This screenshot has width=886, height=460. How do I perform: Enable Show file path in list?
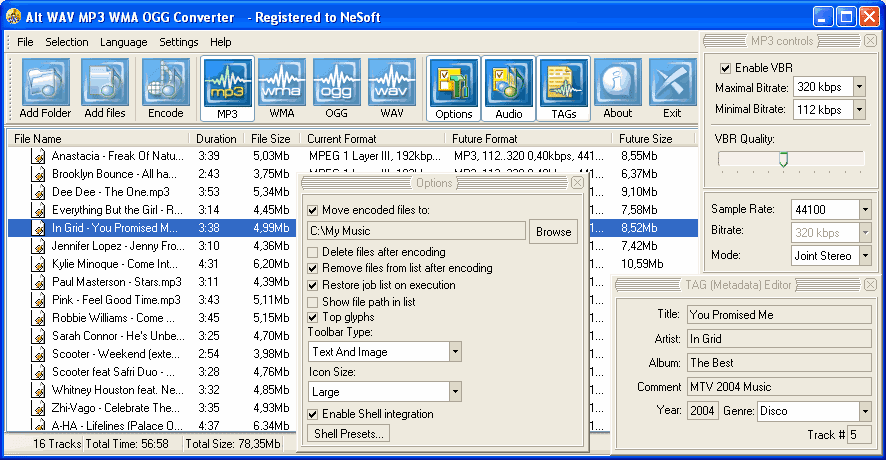tap(312, 302)
